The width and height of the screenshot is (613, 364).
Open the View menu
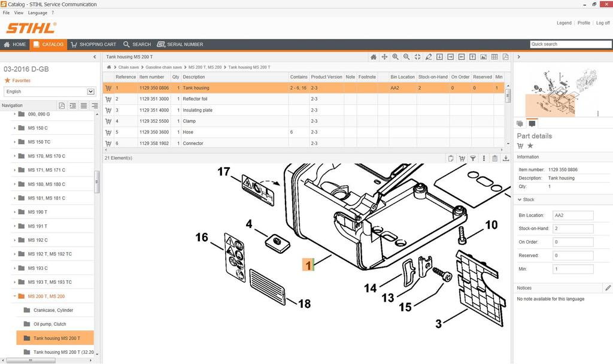(19, 13)
